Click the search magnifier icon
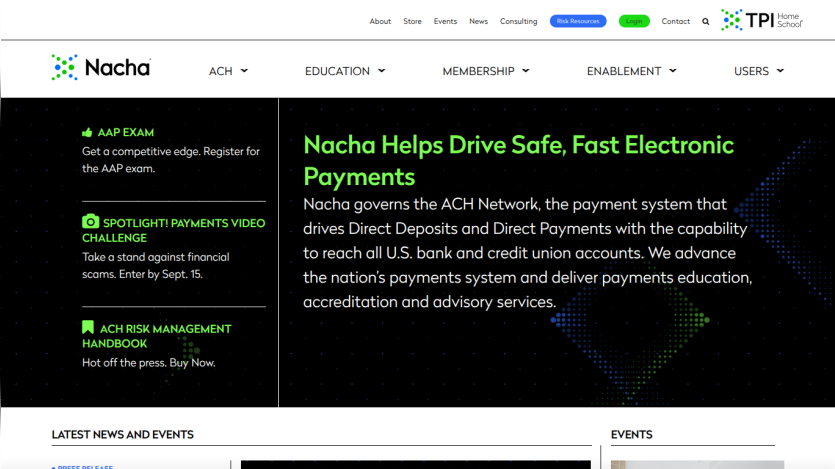Screen dimensions: 835x469 [x=706, y=22]
